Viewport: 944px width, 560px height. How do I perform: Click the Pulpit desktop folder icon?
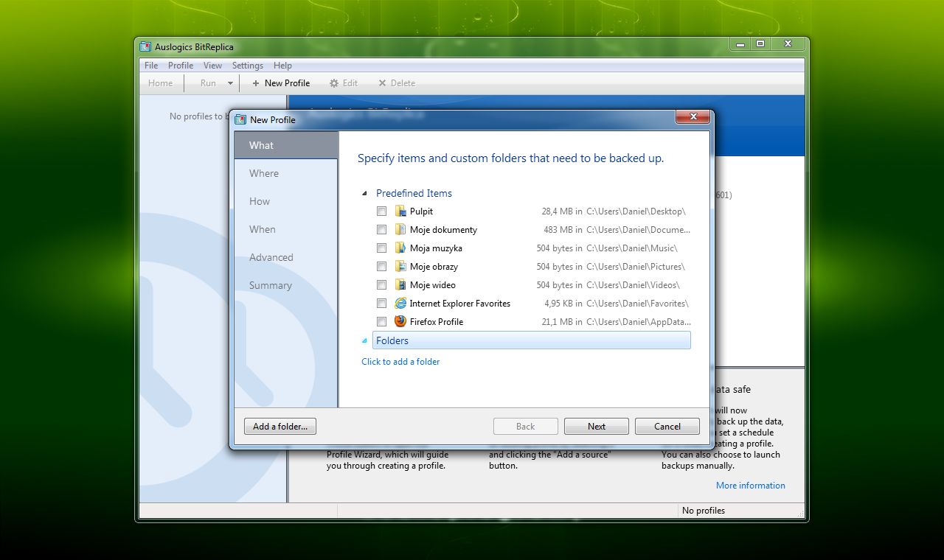tap(400, 211)
